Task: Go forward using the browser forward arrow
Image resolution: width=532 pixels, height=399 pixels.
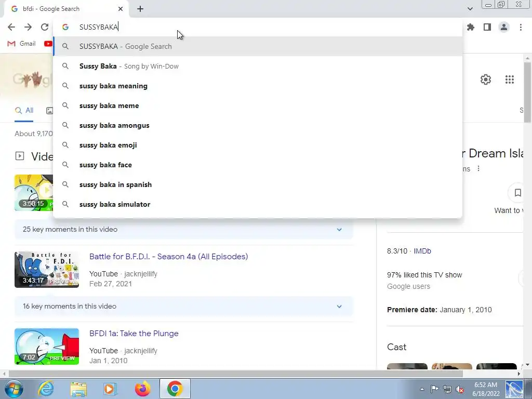Action: coord(28,27)
